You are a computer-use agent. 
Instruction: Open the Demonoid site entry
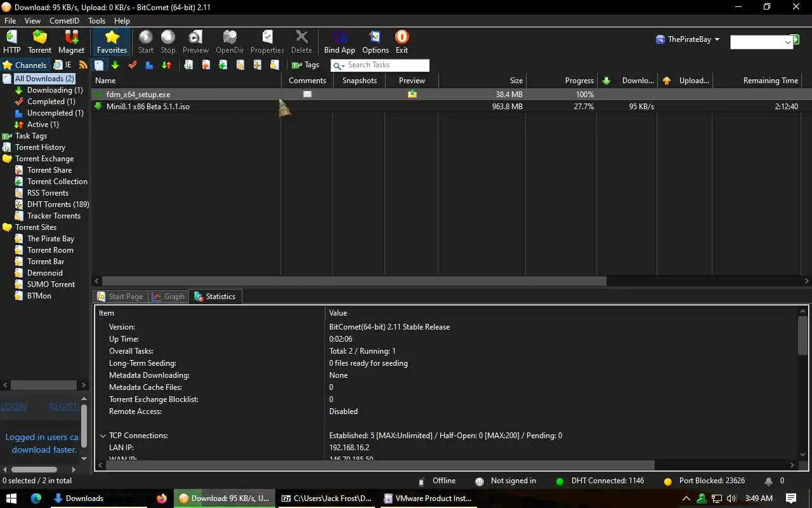click(44, 273)
